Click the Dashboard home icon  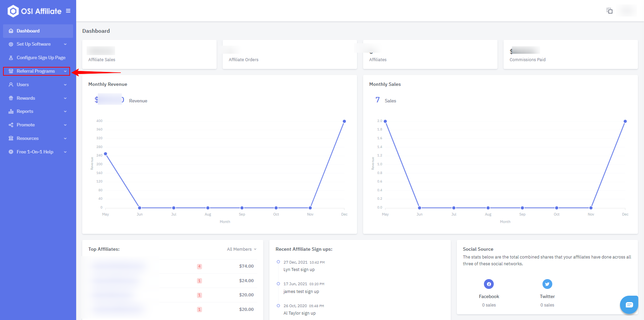tap(11, 31)
